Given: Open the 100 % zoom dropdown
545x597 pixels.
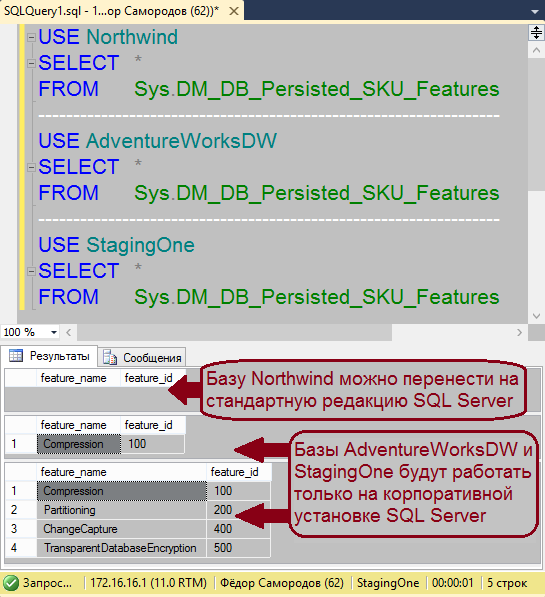Looking at the screenshot, I should point(54,332).
